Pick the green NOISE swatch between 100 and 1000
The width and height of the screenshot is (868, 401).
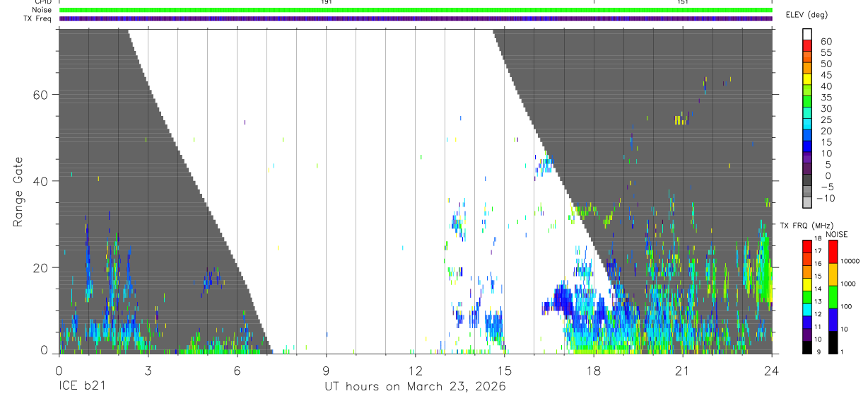[833, 296]
